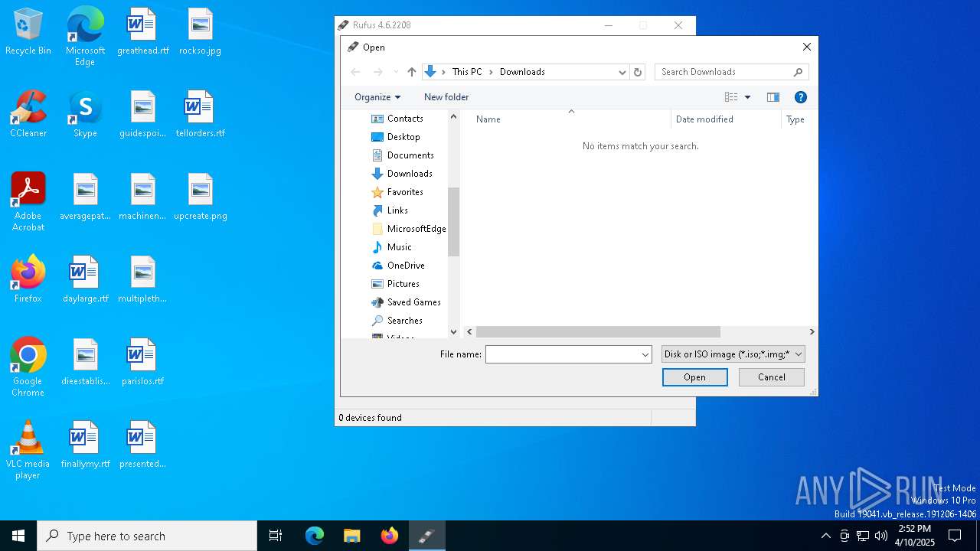980x551 pixels.
Task: Click the search magnifier icon in Open dialog
Action: (x=798, y=72)
